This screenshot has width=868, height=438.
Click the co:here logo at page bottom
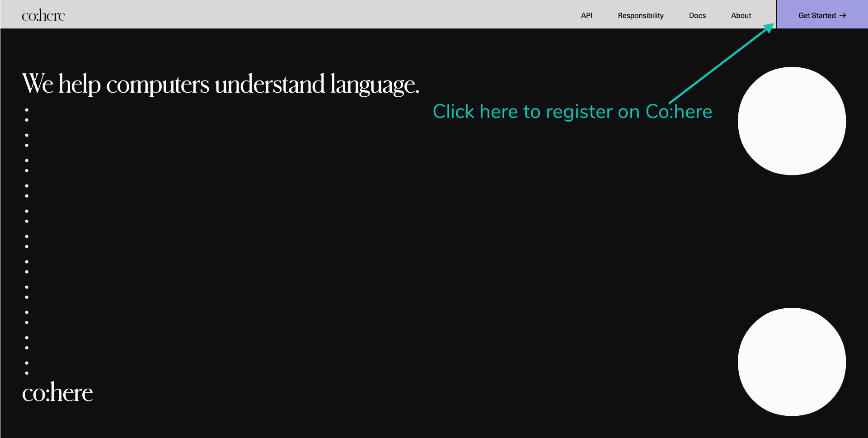[57, 392]
